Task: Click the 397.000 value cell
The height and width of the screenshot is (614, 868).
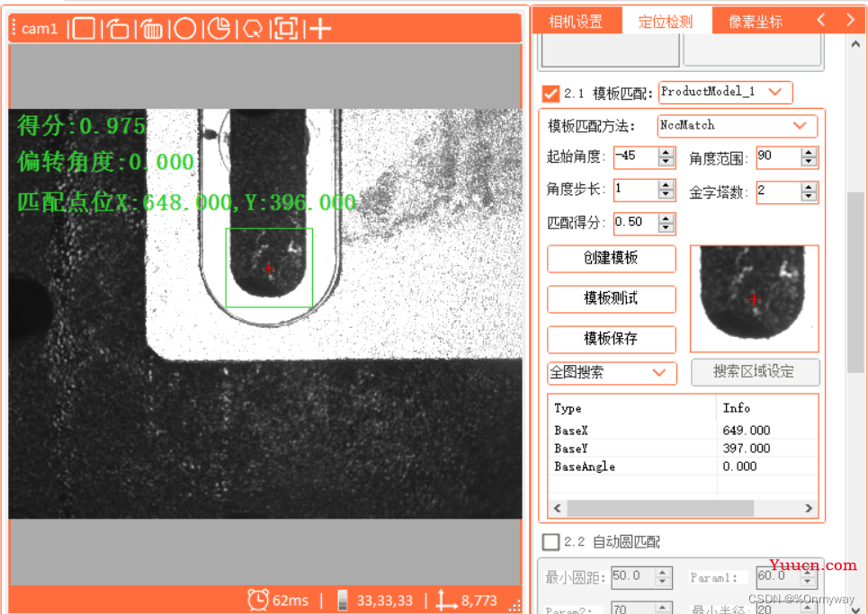Action: (767, 448)
